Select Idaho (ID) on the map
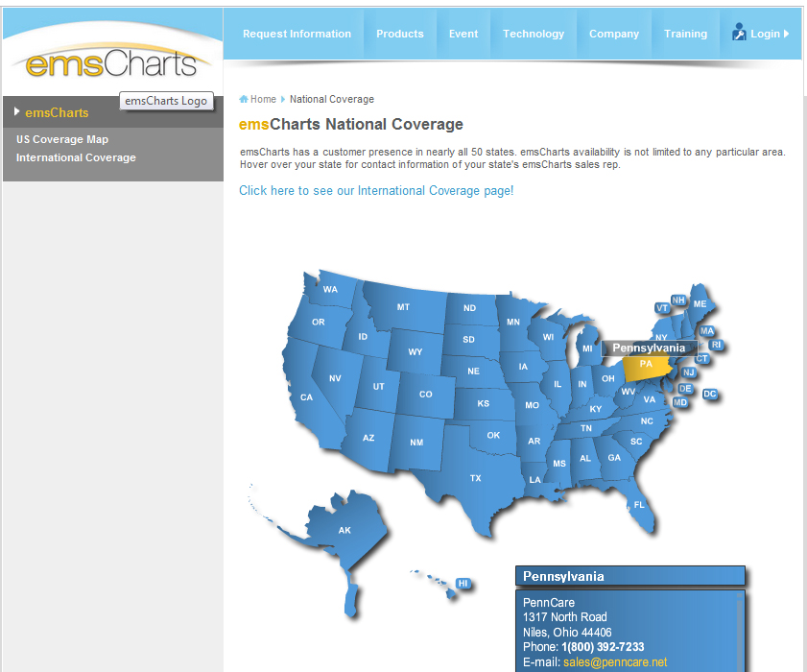This screenshot has width=807, height=672. tap(363, 336)
